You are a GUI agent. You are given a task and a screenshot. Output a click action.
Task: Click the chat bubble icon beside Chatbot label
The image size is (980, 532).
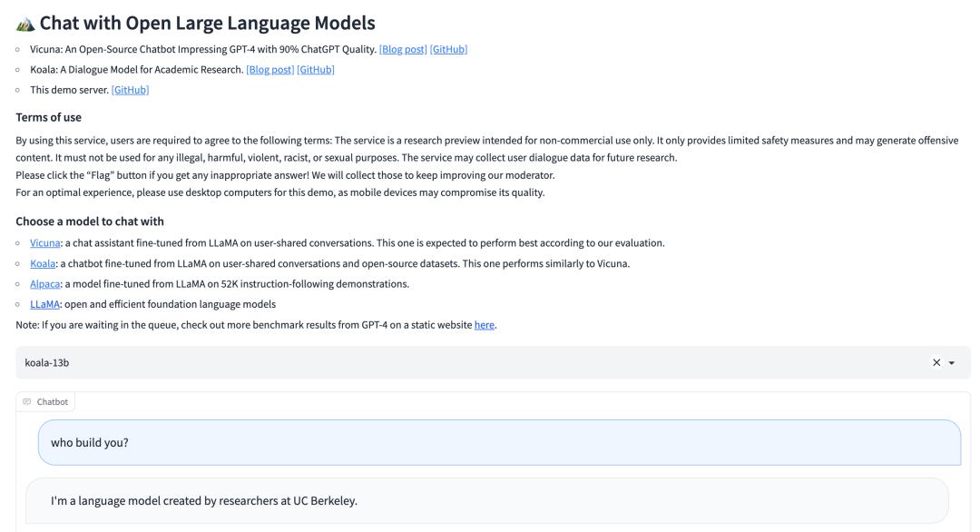[x=27, y=402]
